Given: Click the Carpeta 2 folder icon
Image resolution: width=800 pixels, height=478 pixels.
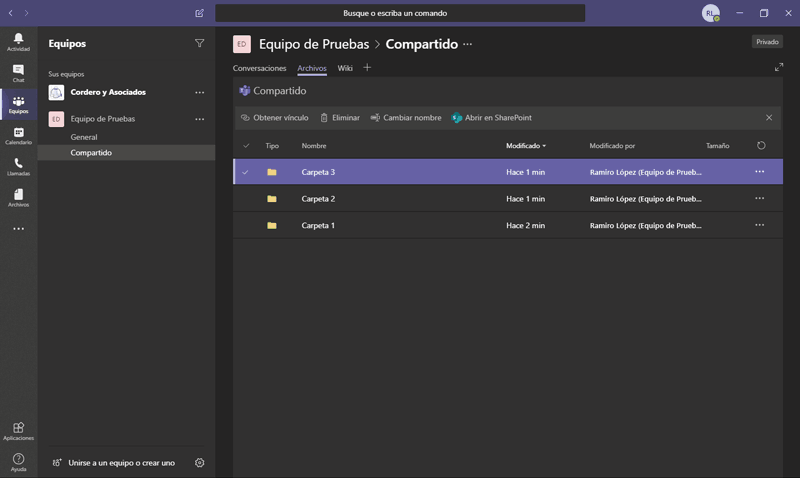Looking at the screenshot, I should point(272,199).
